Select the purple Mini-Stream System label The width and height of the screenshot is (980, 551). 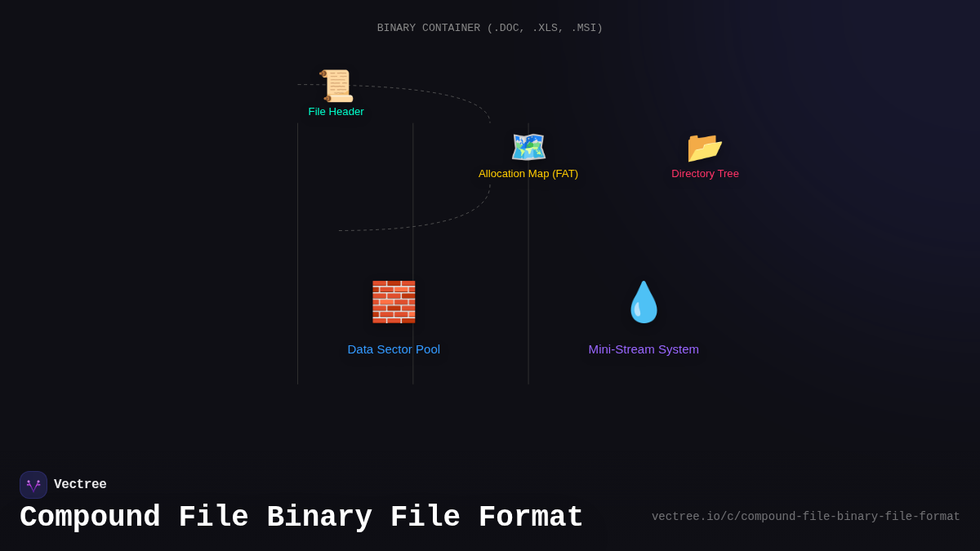coord(644,349)
